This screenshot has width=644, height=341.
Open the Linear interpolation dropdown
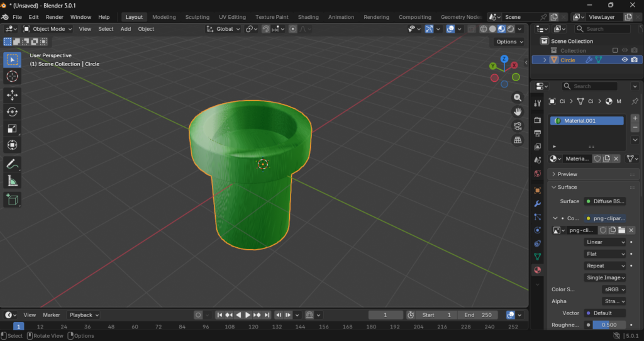tap(605, 242)
